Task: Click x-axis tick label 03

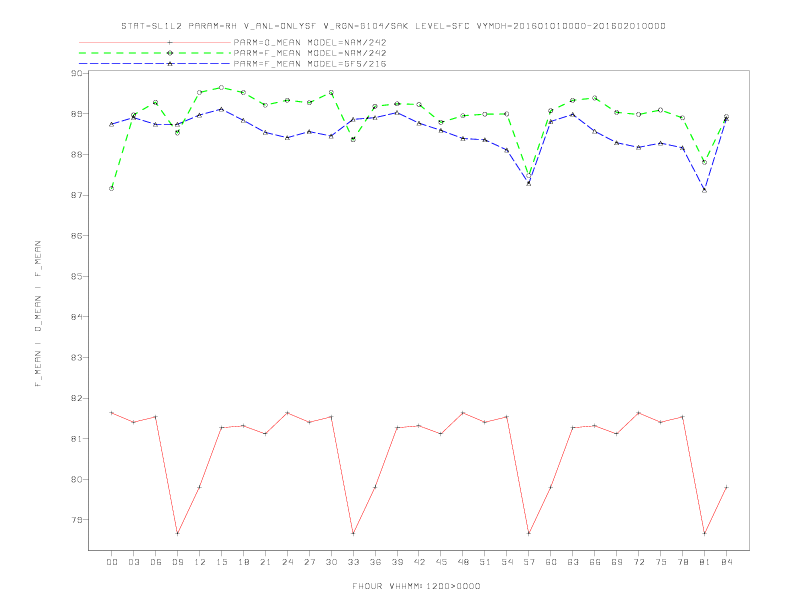Action: click(133, 562)
